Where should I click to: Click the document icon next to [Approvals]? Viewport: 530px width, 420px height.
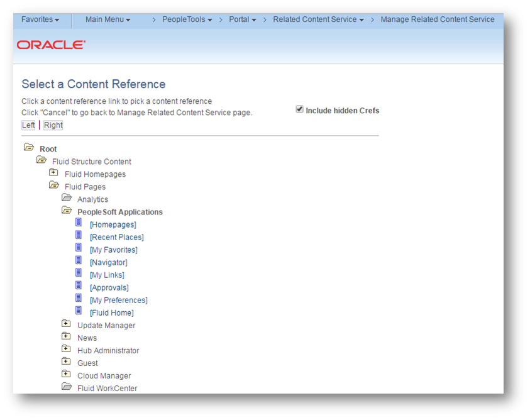click(x=79, y=285)
